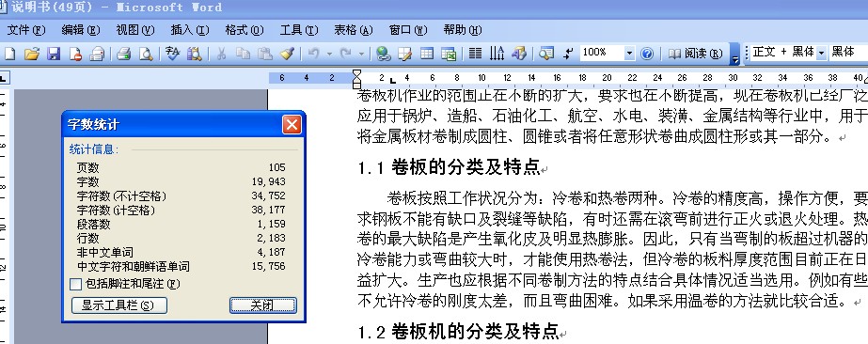Open the 表格(A) menu
This screenshot has height=344, width=868.
(354, 30)
